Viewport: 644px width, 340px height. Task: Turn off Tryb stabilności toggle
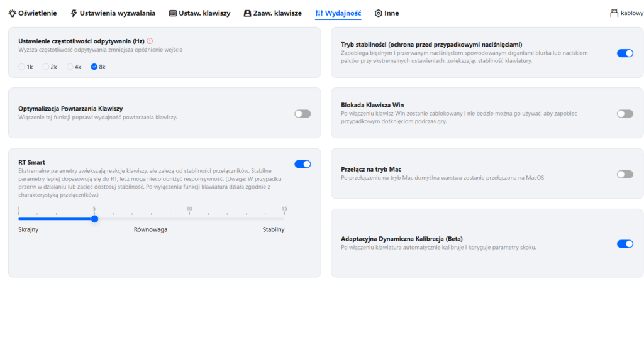[x=625, y=53]
